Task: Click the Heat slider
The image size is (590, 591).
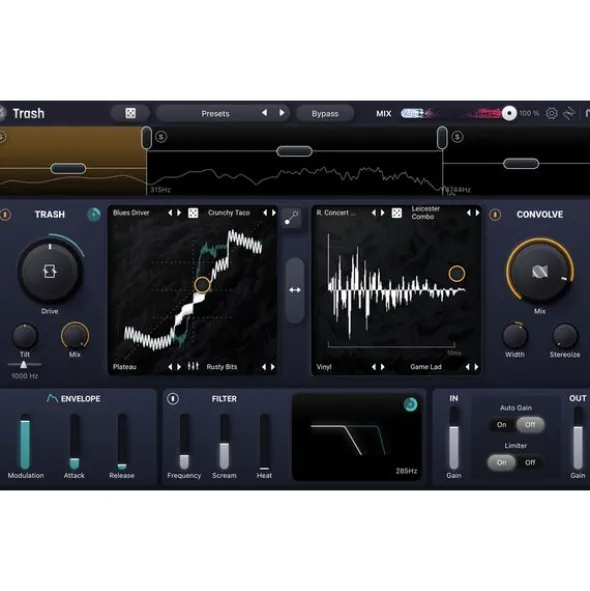Action: tap(265, 442)
